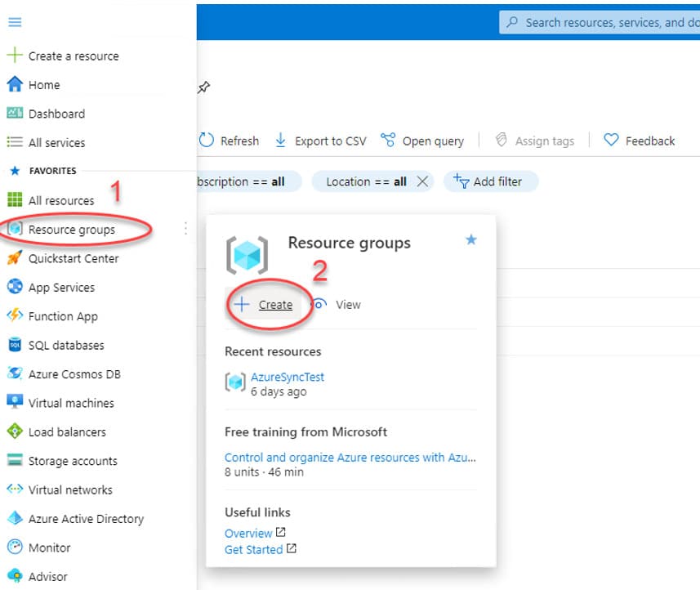The image size is (700, 590).
Task: Click the large Resource groups card logo
Action: point(247,255)
